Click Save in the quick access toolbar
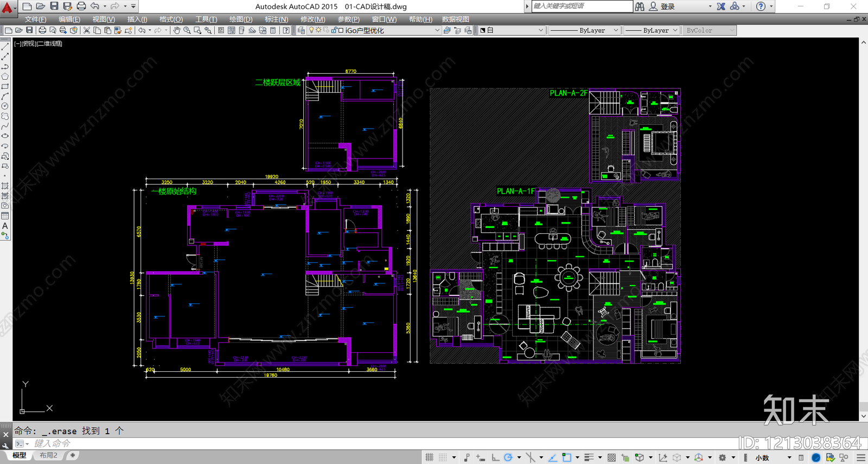 tap(54, 6)
